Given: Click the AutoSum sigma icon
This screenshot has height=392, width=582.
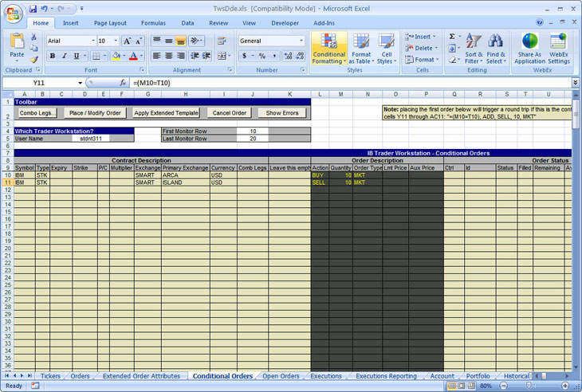Looking at the screenshot, I should (452, 37).
